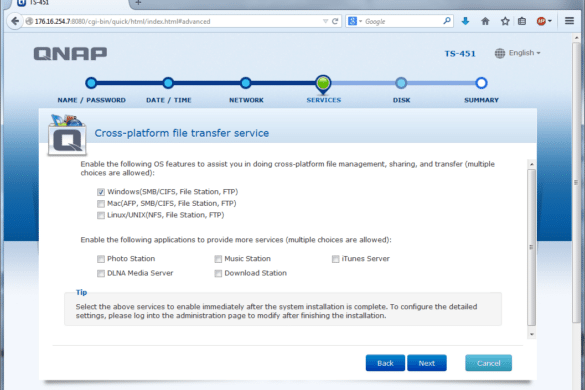Viewport: 585px width, 390px height.
Task: Select the TS-451 browser tab
Action: (71, 3)
